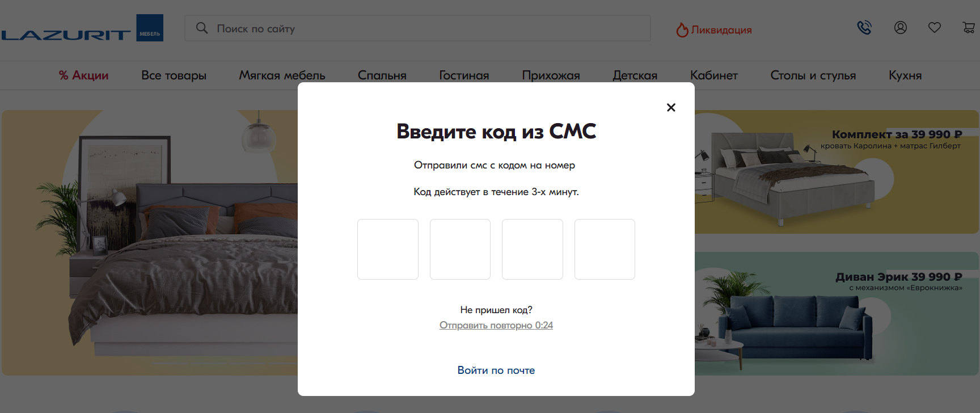Click the 'Не пришел код?' text
Viewport: 980px width, 413px height.
496,310
